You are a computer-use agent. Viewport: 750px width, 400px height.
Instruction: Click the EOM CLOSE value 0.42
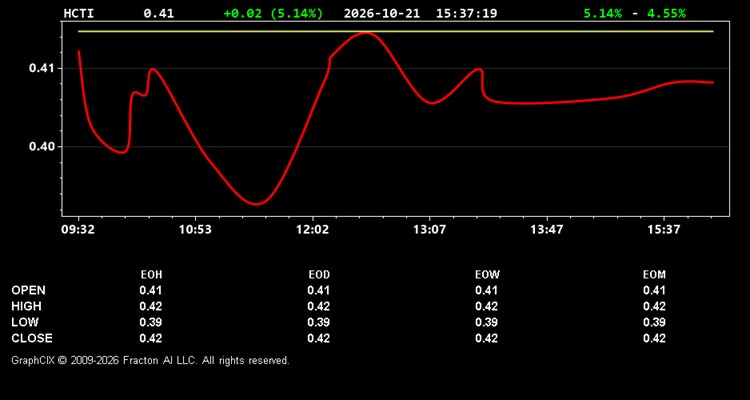coord(654,338)
